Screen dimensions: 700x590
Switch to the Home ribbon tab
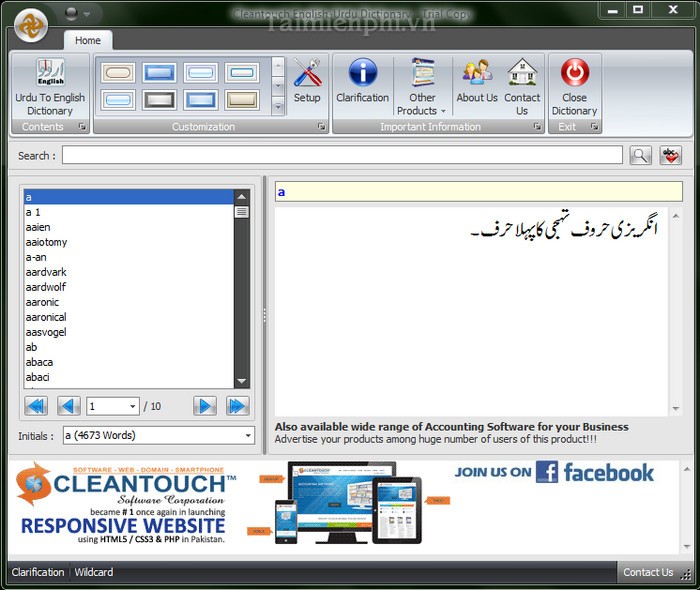click(x=88, y=41)
